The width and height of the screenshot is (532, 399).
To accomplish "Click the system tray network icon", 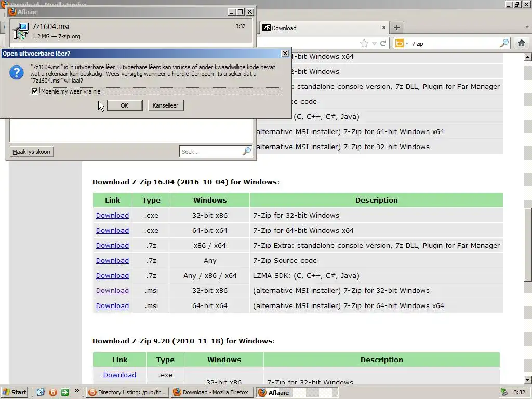I will pos(504,392).
